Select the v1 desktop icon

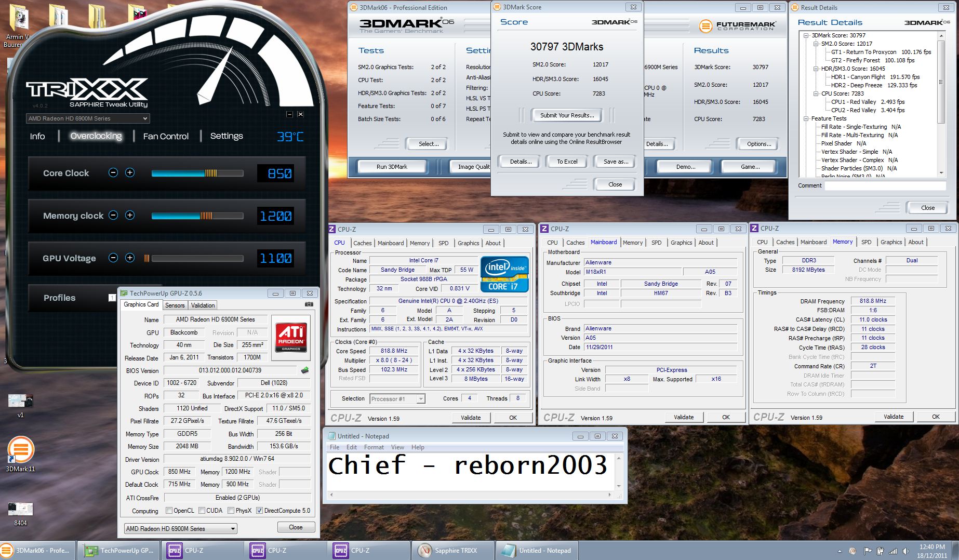click(x=20, y=405)
